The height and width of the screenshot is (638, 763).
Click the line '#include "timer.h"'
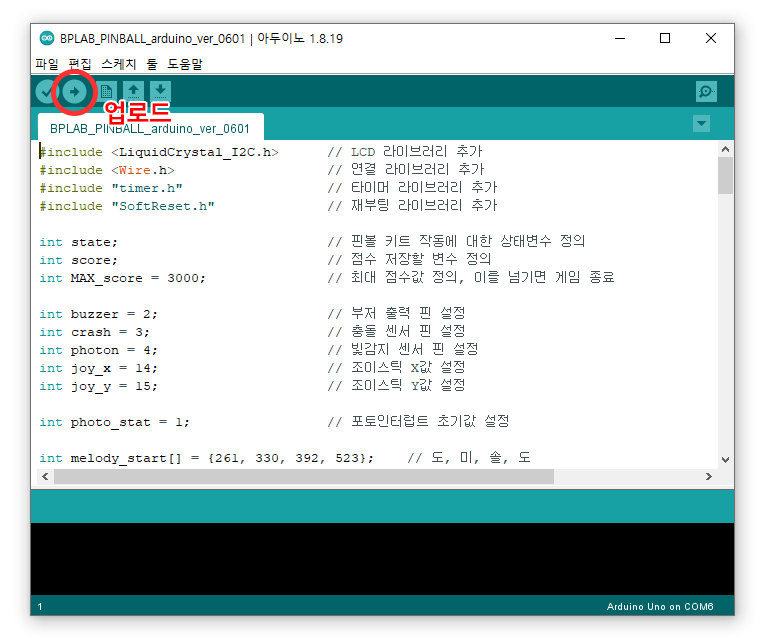(111, 188)
